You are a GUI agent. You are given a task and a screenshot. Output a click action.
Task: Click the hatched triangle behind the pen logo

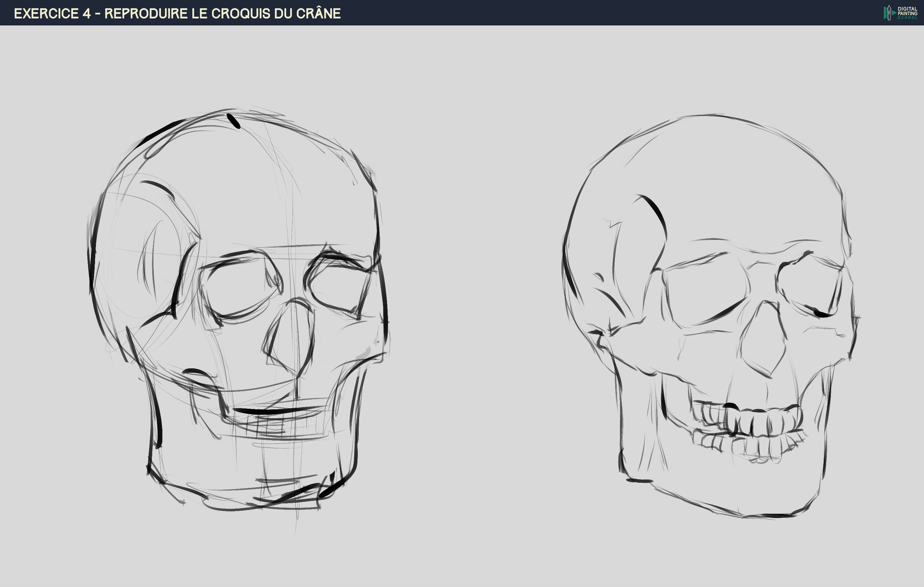885,13
